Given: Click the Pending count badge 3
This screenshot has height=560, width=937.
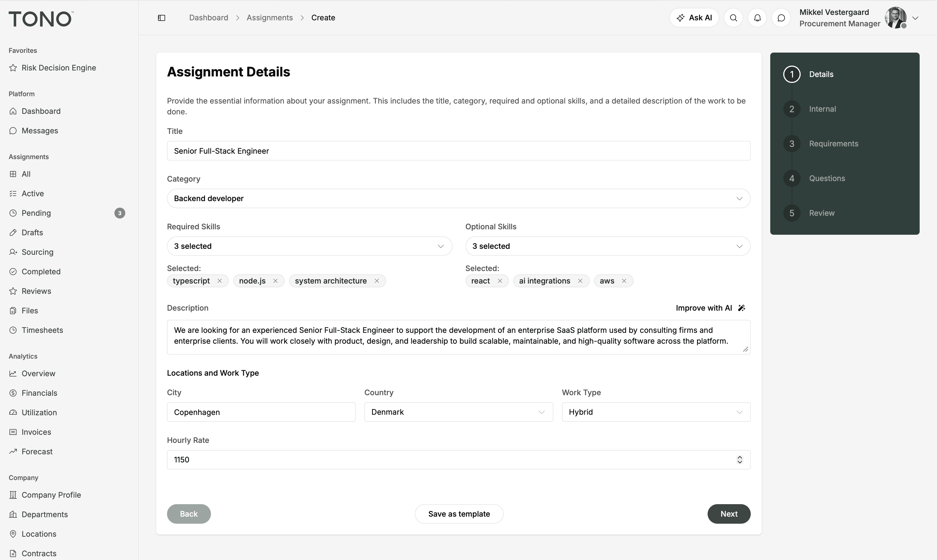Looking at the screenshot, I should pyautogui.click(x=120, y=213).
